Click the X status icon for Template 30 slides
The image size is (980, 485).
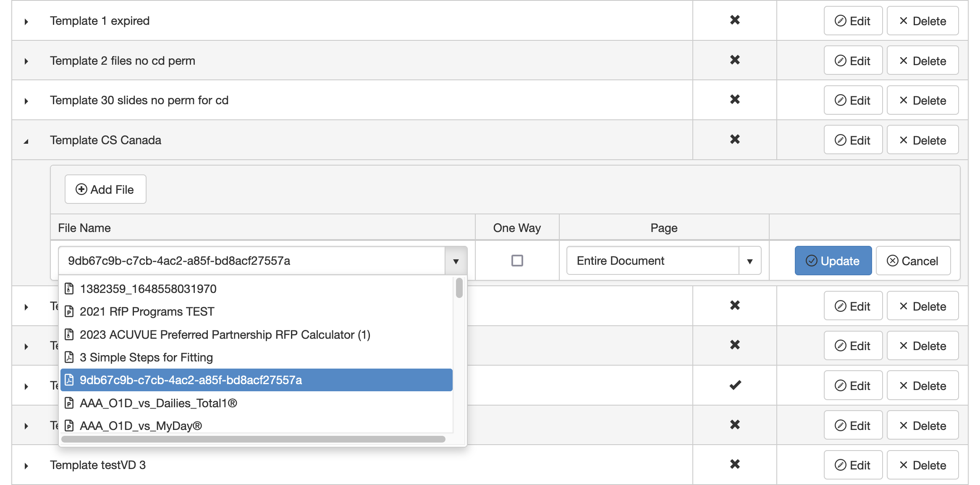point(734,100)
